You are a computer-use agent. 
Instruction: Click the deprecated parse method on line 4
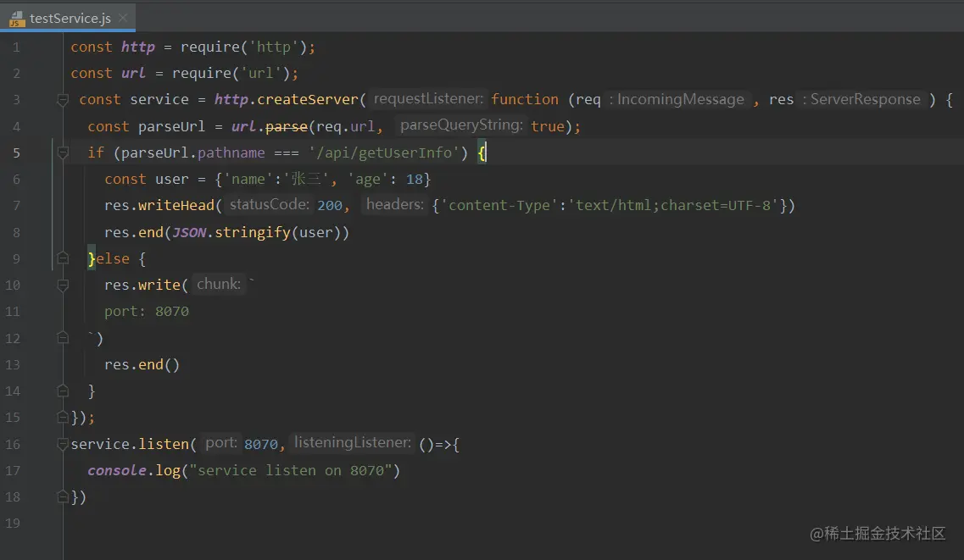click(x=287, y=126)
